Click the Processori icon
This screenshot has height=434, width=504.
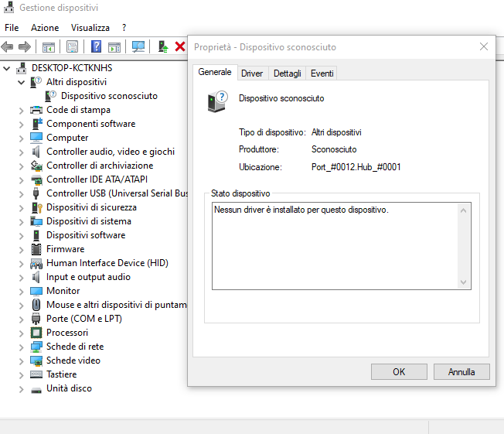[36, 333]
